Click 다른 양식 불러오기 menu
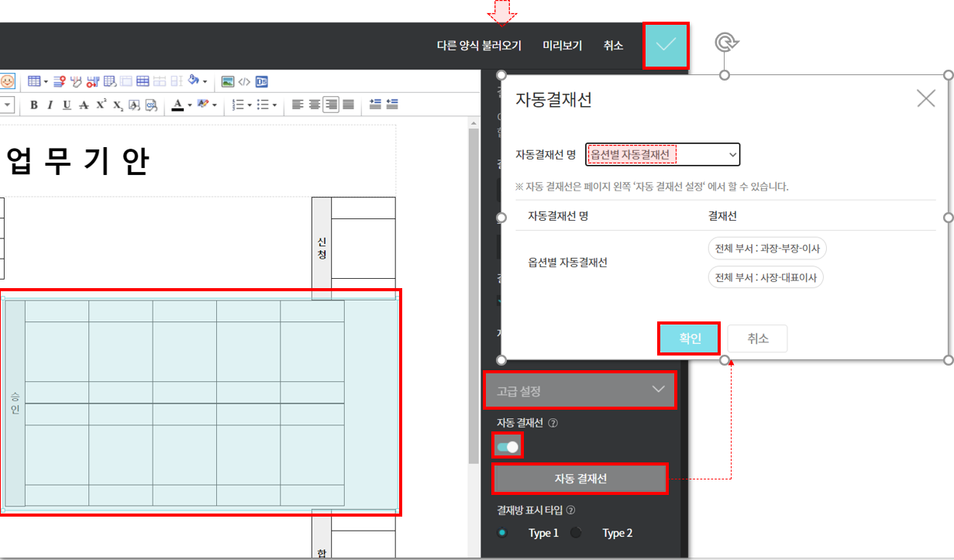The height and width of the screenshot is (560, 954). tap(479, 46)
